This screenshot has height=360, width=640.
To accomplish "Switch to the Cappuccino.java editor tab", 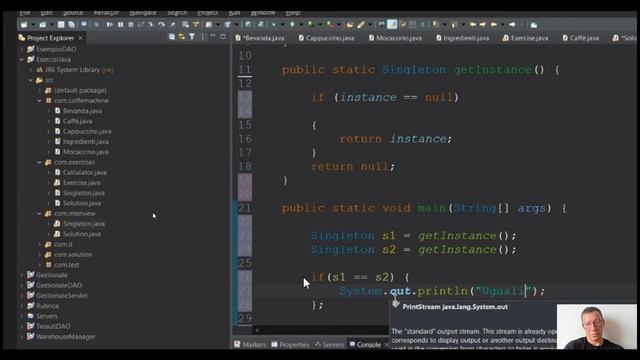I will click(327, 38).
